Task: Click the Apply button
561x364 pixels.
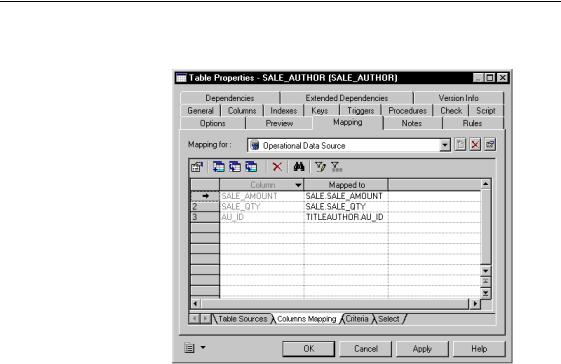Action: click(x=422, y=349)
